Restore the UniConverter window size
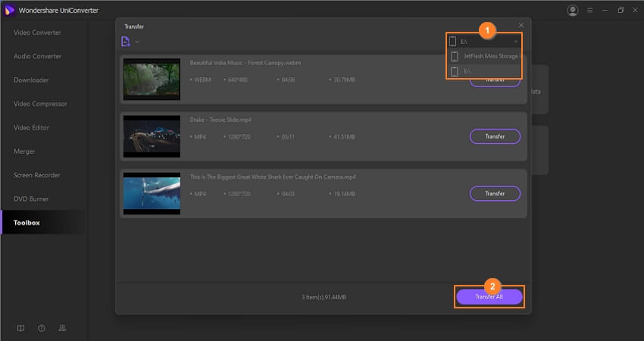Image resolution: width=644 pixels, height=341 pixels. (621, 11)
